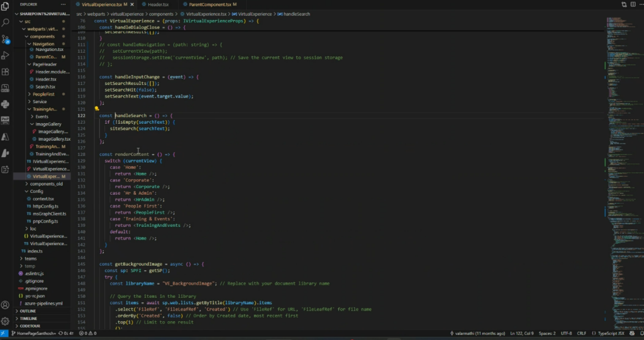The height and width of the screenshot is (340, 644).
Task: Open the Azure view in activity bar
Action: 5,137
